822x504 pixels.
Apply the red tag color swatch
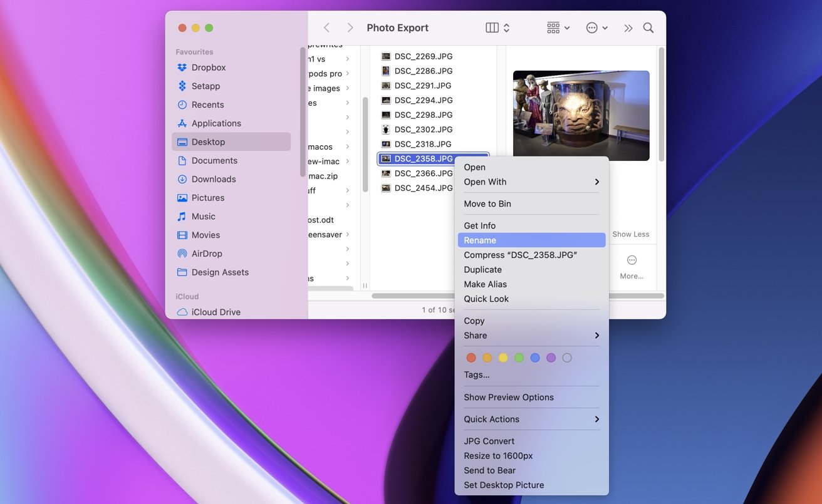tap(471, 357)
